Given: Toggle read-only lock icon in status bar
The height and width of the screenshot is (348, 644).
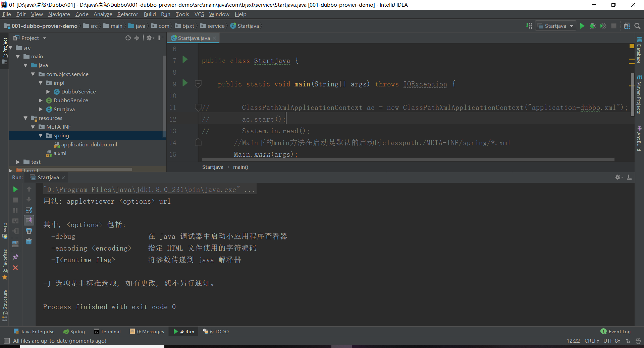Looking at the screenshot, I should 628,341.
